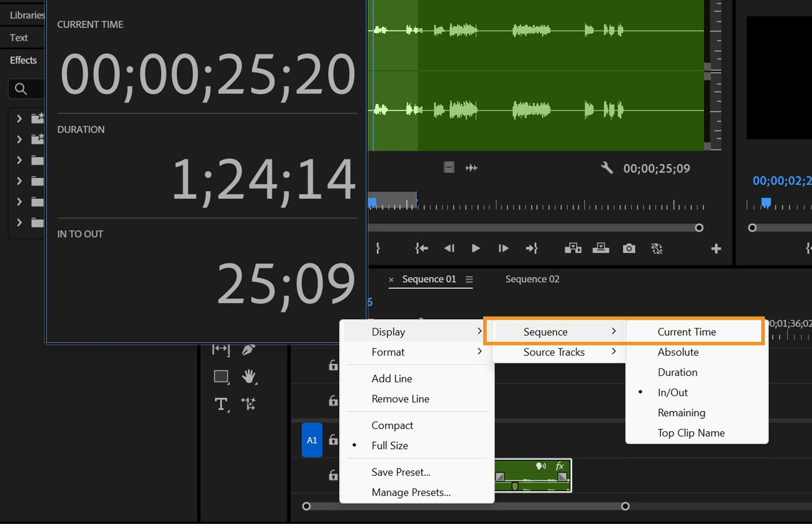Unlock toggle on the A1 audio track

[x=333, y=440]
